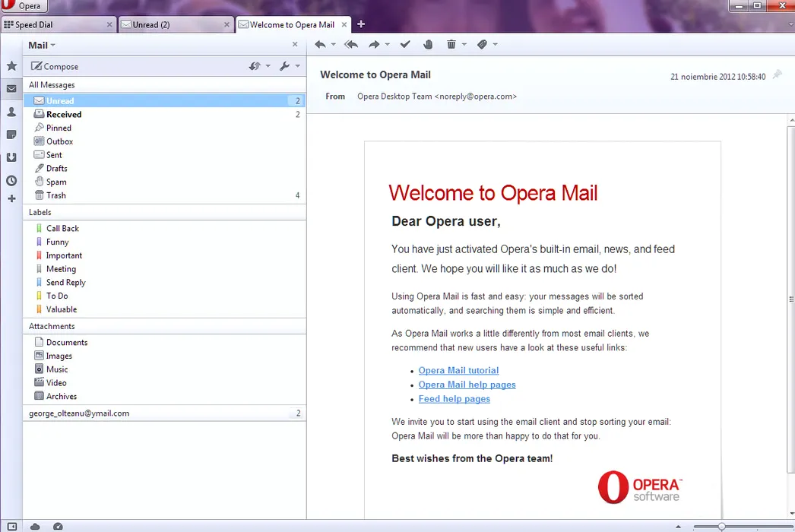The image size is (795, 532).
Task: Open the Downloads panel icon in the sidebar
Action: click(11, 158)
